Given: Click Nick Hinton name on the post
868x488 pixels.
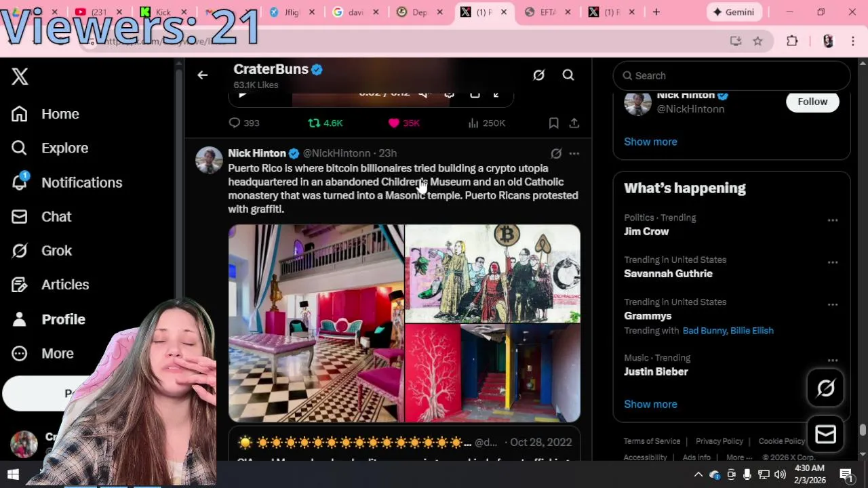Looking at the screenshot, I should [257, 153].
